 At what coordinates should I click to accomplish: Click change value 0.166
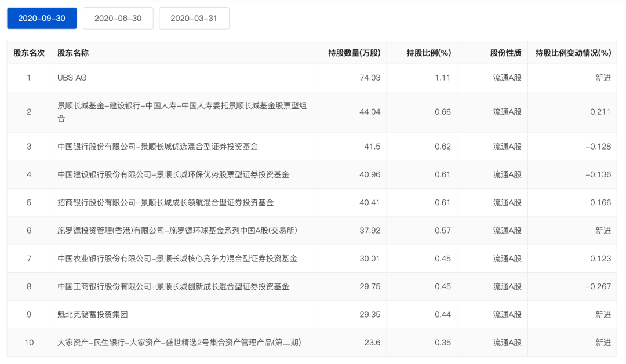pos(600,203)
